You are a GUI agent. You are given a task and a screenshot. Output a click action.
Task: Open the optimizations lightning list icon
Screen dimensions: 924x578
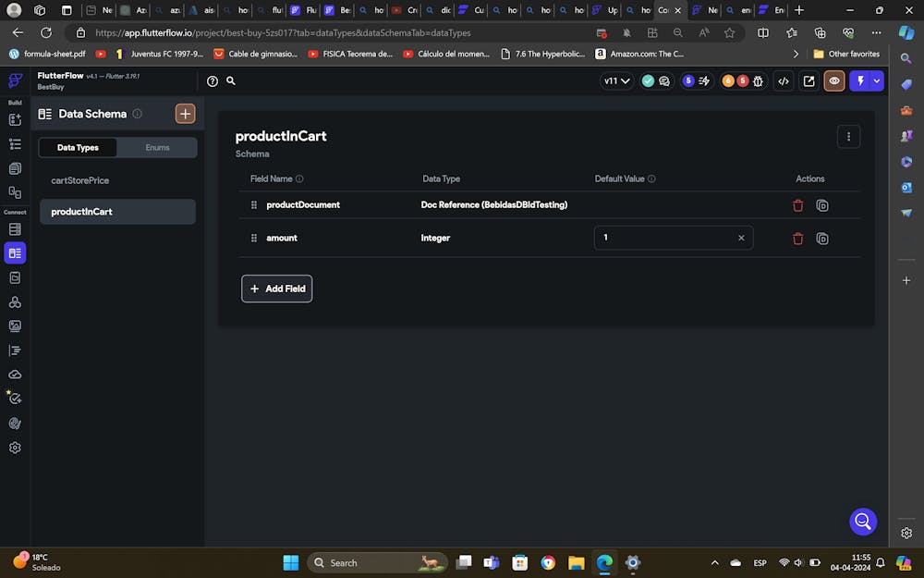pyautogui.click(x=704, y=81)
